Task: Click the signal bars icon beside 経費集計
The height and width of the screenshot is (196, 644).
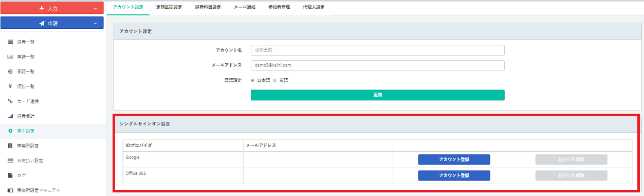Action: (x=10, y=116)
